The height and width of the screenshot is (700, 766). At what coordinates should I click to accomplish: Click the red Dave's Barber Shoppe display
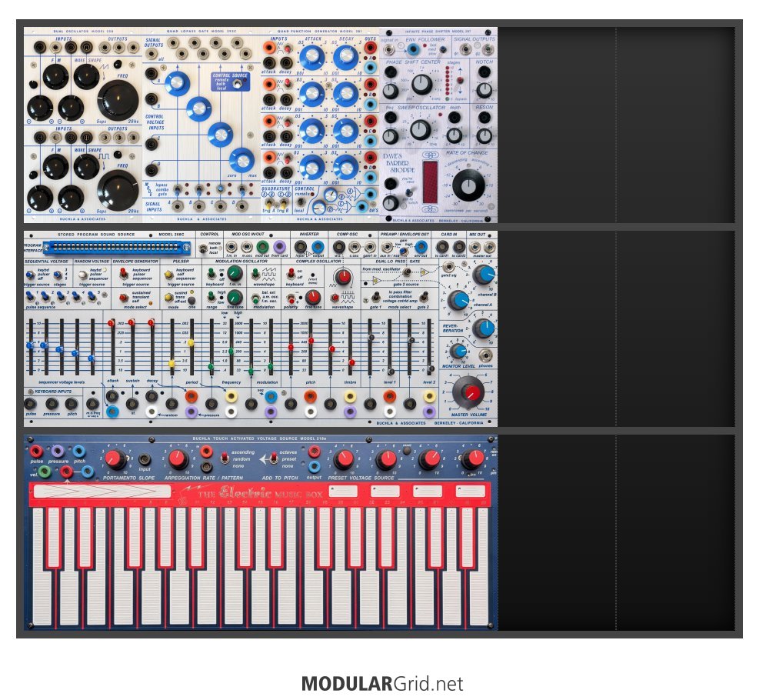(430, 182)
